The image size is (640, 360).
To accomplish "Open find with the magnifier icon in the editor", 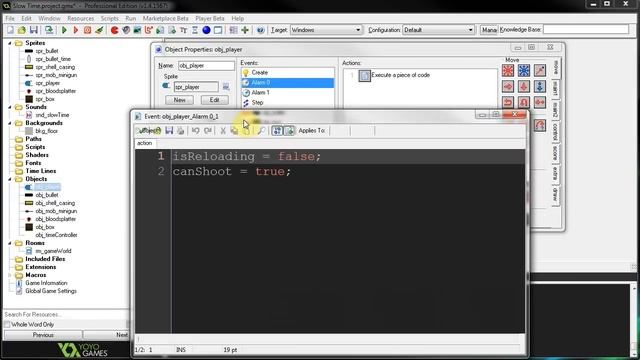I will pyautogui.click(x=262, y=131).
